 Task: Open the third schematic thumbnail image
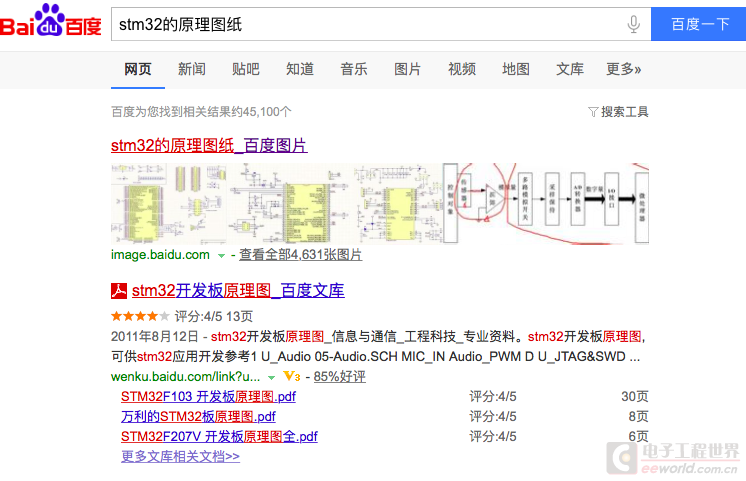coord(398,204)
